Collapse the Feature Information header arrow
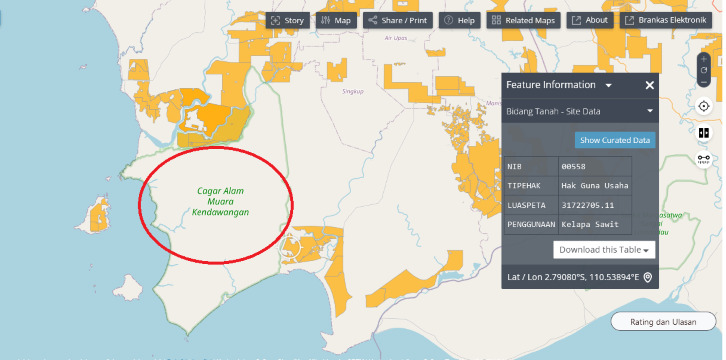726x360 pixels. 609,86
